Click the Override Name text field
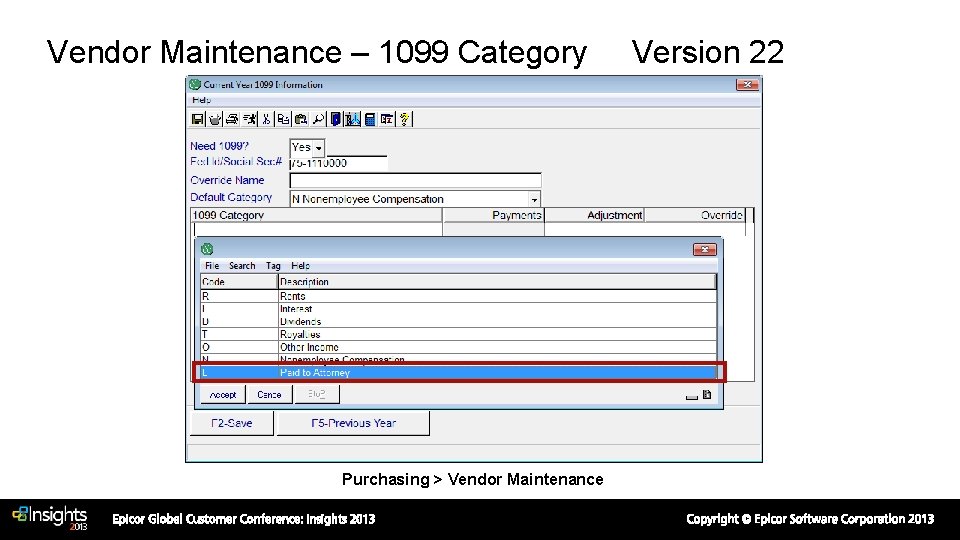 415,181
